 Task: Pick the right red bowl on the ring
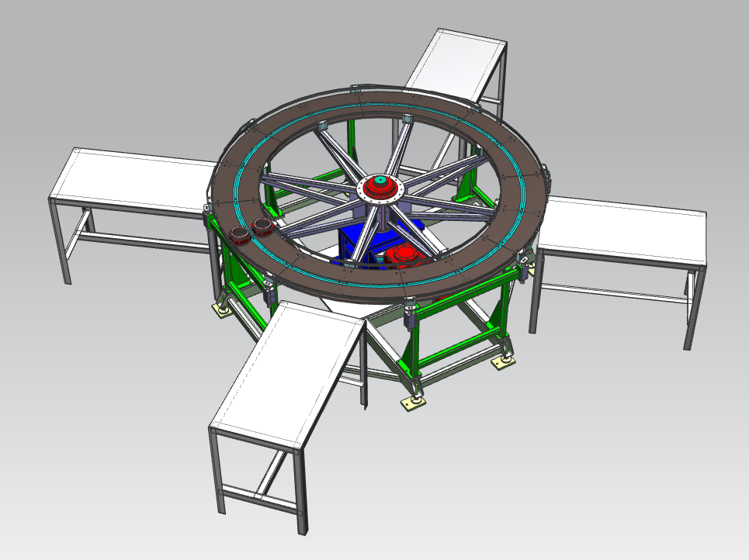pos(262,226)
